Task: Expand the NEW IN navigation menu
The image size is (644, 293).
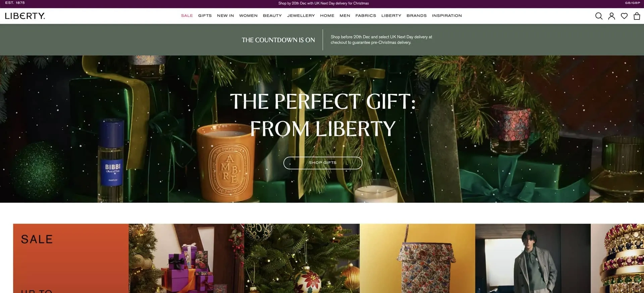Action: pos(225,16)
